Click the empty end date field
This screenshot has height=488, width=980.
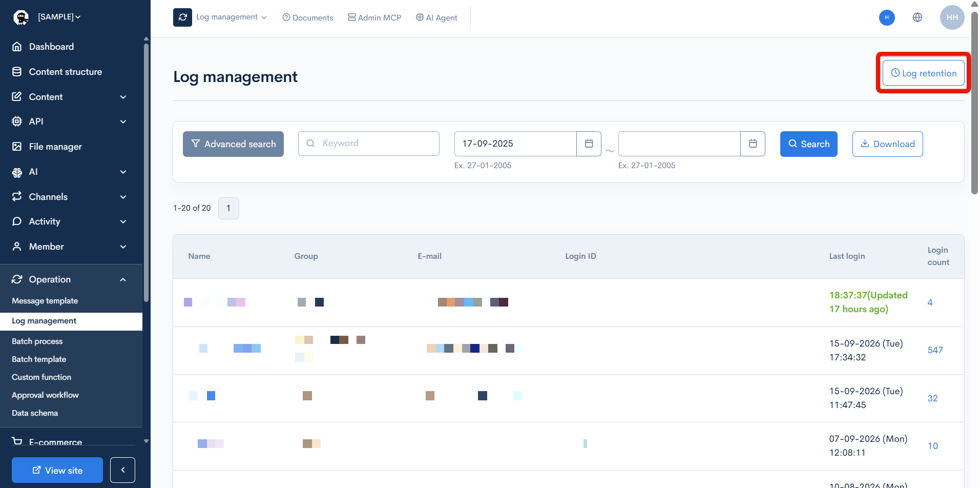tap(679, 144)
